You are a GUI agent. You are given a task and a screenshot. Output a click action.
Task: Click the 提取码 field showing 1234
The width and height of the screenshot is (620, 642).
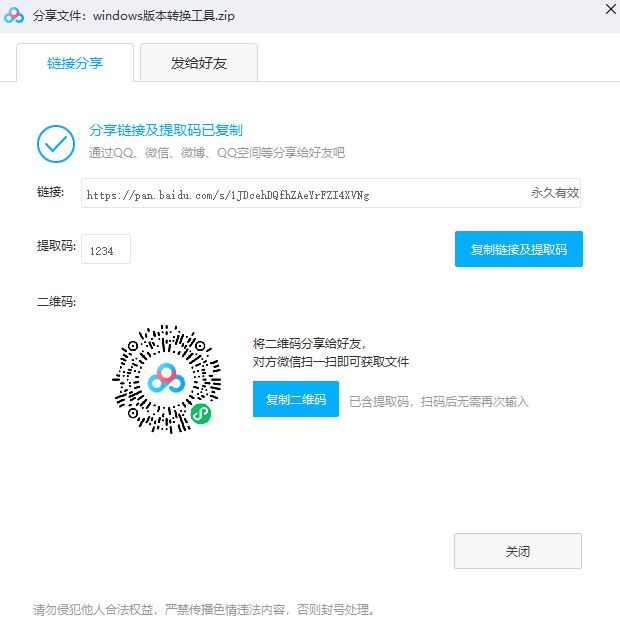pos(106,249)
